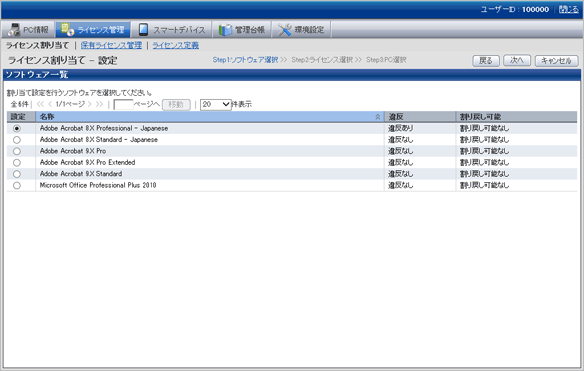Click the 環境設定 tools icon
The image size is (584, 371).
285,29
